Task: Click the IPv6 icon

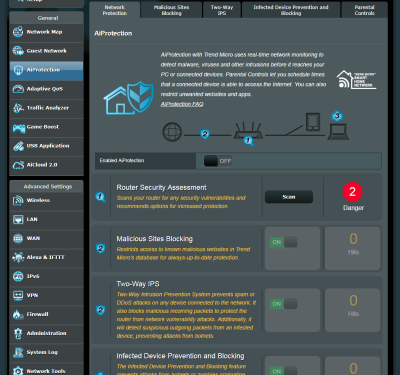Action: (18, 276)
